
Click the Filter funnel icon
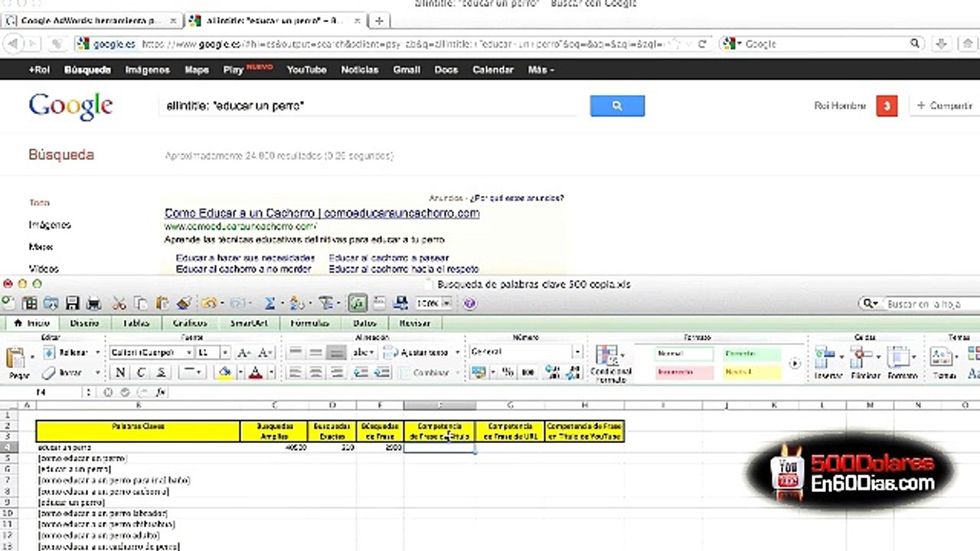(325, 303)
